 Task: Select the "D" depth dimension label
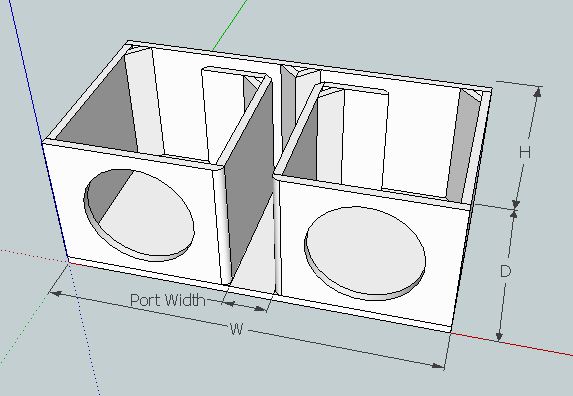pyautogui.click(x=505, y=271)
